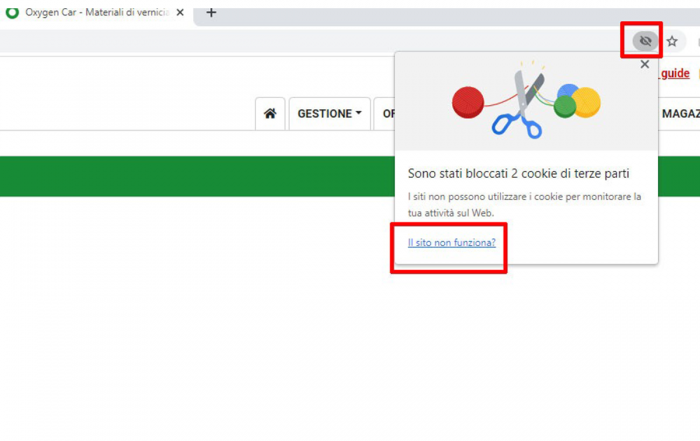
Task: Open a new tab with plus button
Action: point(211,12)
